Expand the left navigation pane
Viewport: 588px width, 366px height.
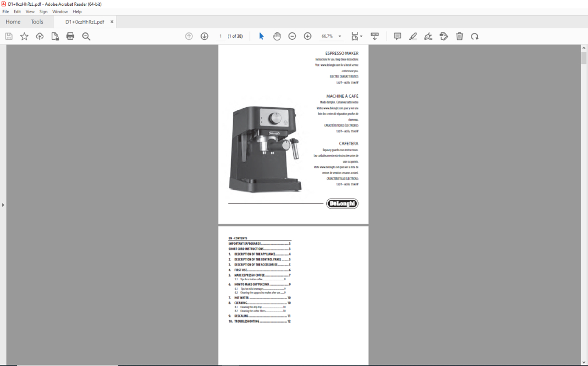click(3, 205)
